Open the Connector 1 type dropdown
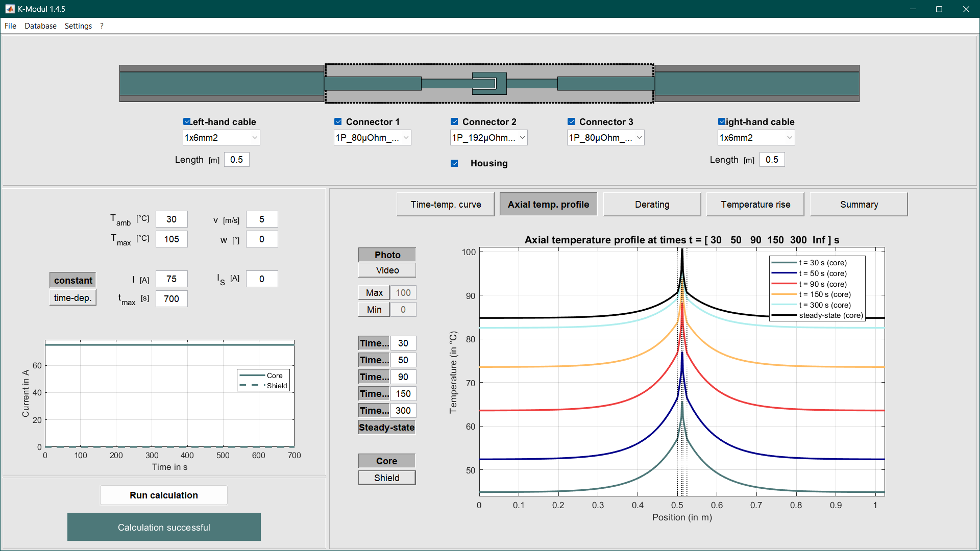Viewport: 980px width, 551px height. click(372, 138)
